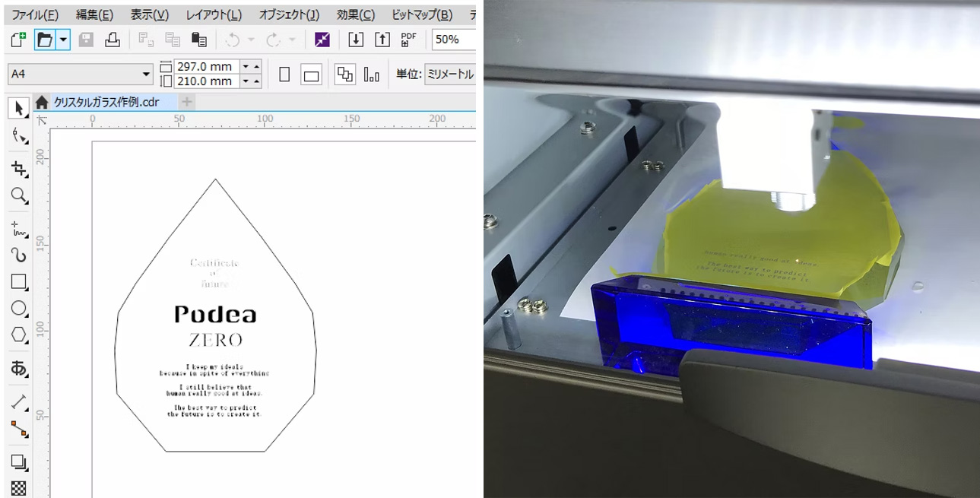Click the Publish to PDF icon

click(408, 40)
